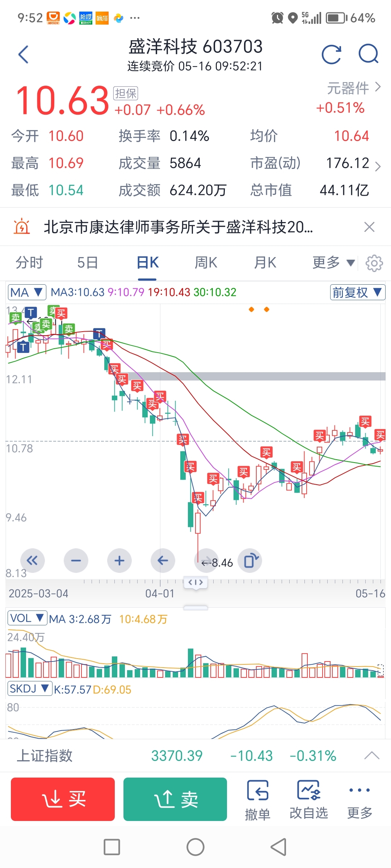Open the stock search magnifier
Screen dimensions: 391x868
369,54
